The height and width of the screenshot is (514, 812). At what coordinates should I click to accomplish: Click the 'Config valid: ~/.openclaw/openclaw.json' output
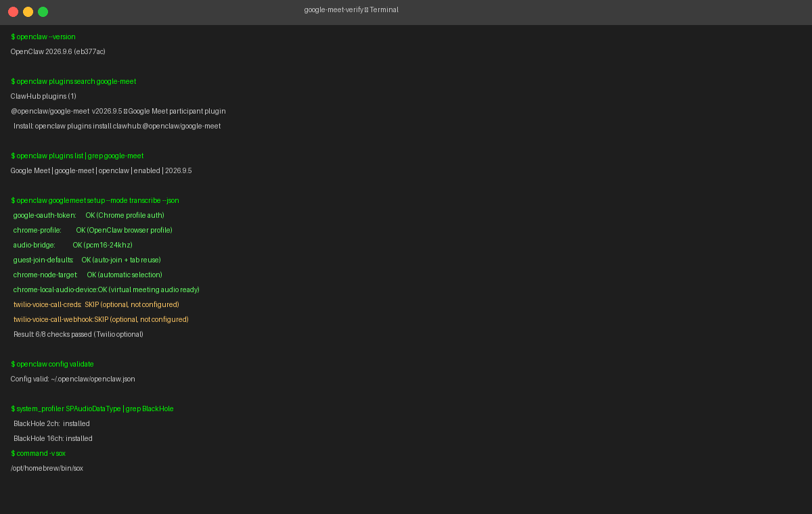click(73, 379)
